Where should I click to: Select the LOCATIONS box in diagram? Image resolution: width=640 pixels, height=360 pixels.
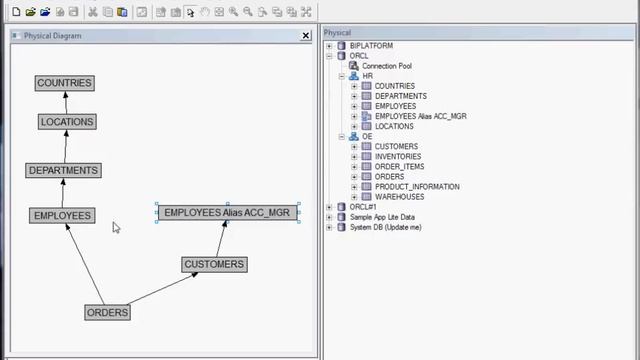click(67, 122)
